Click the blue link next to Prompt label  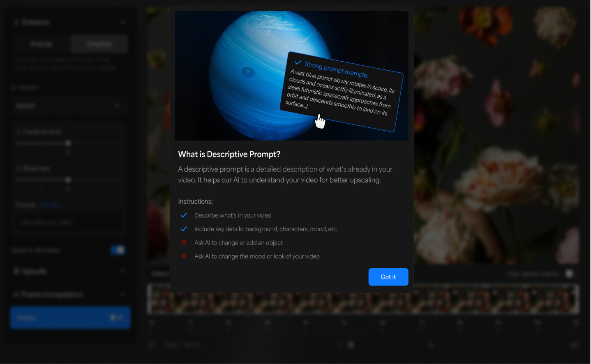pos(49,205)
